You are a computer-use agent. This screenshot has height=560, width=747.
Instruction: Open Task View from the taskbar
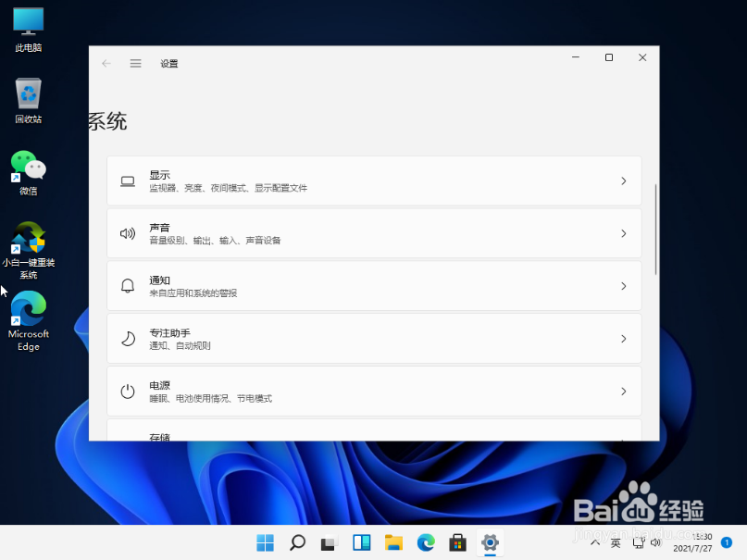coord(330,542)
